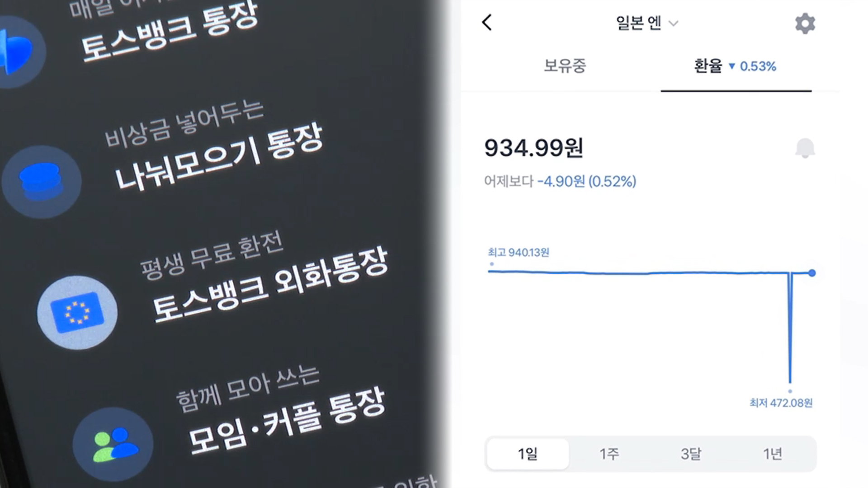Select the 1주 period option
868x488 pixels.
point(609,454)
